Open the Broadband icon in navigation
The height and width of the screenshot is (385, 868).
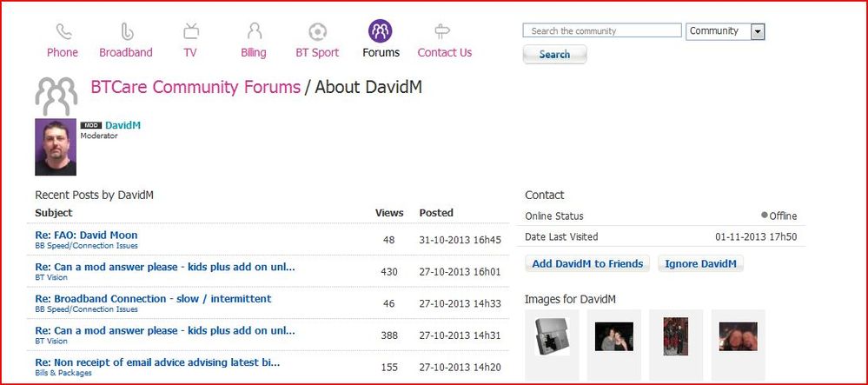point(127,31)
